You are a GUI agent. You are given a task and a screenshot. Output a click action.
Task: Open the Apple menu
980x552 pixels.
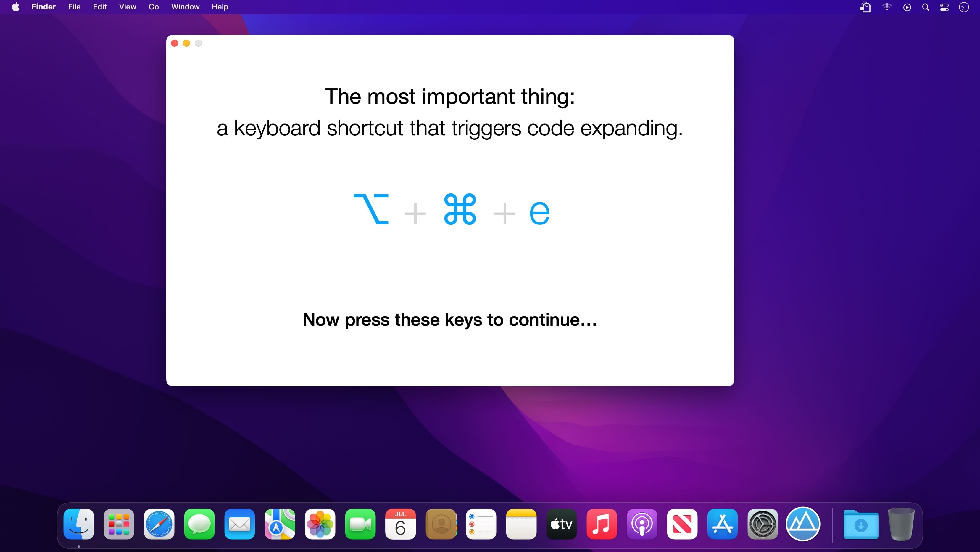(16, 7)
